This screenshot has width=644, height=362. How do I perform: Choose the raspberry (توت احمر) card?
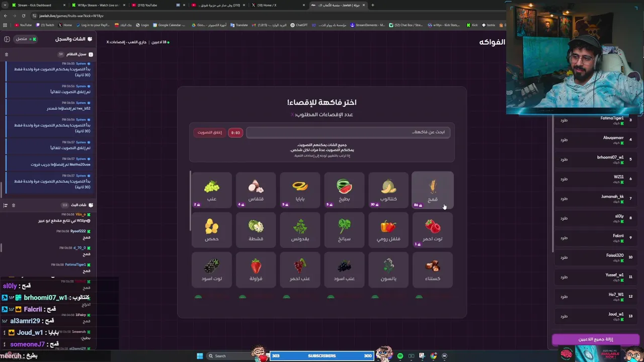tap(432, 230)
